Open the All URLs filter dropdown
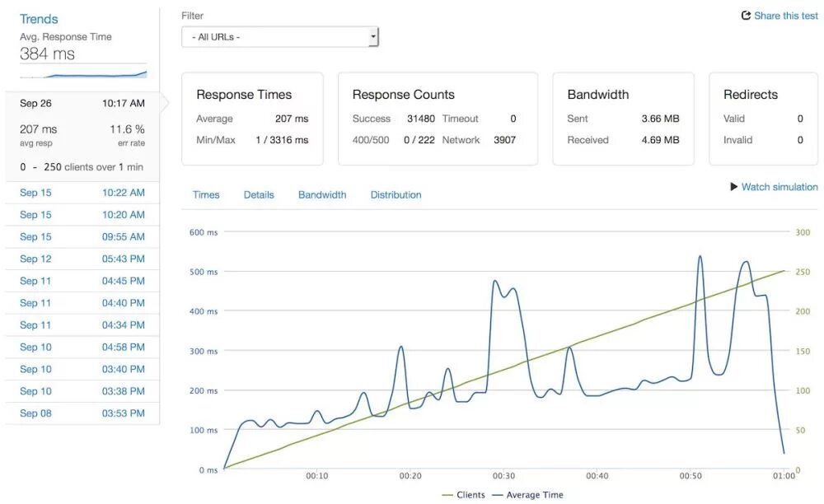The image size is (824, 504). (280, 37)
